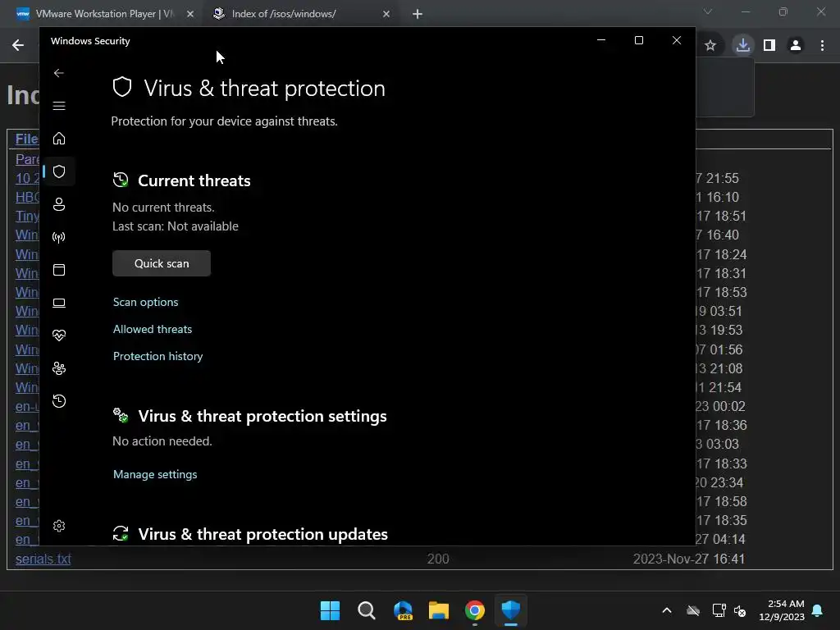The width and height of the screenshot is (840, 630).
Task: Open the browser downloads icon
Action: tap(743, 45)
